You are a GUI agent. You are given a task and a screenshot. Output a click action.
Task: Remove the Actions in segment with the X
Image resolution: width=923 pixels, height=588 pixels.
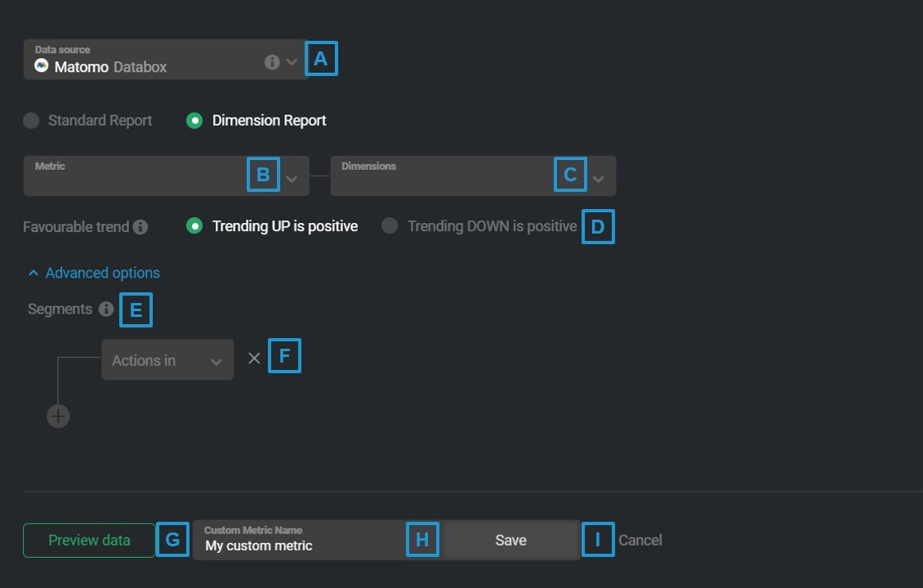pyautogui.click(x=253, y=357)
